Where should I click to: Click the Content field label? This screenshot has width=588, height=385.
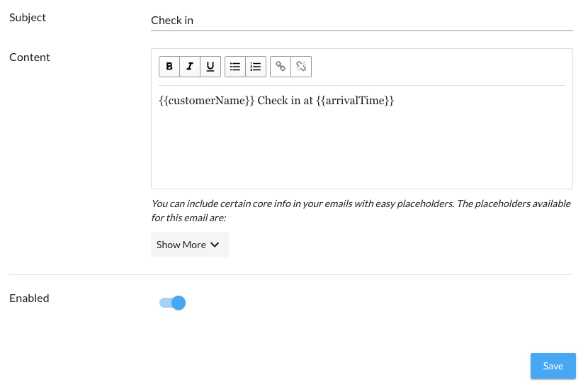[x=30, y=57]
